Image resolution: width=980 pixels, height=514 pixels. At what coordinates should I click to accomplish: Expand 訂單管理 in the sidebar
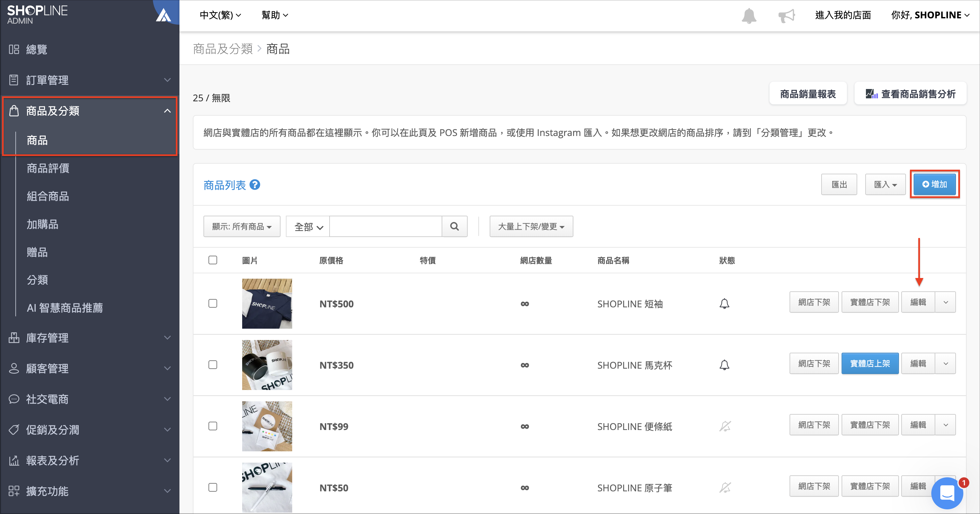tap(90, 80)
